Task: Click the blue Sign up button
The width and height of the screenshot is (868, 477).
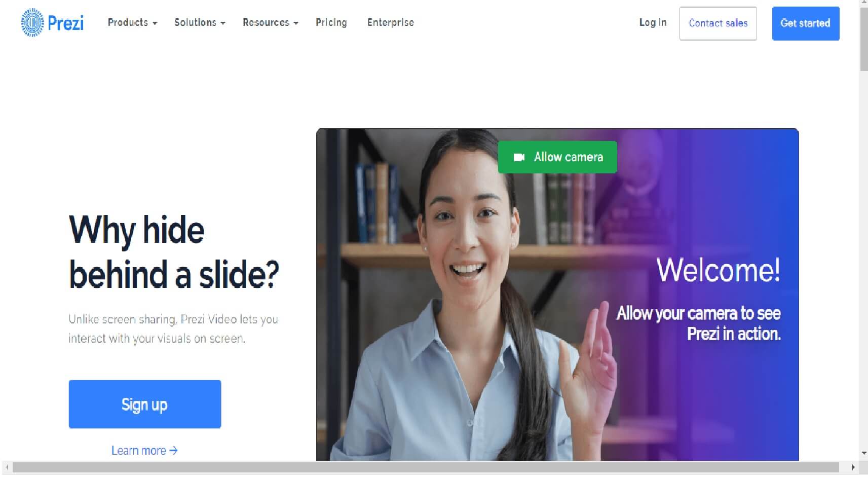Action: click(x=145, y=404)
